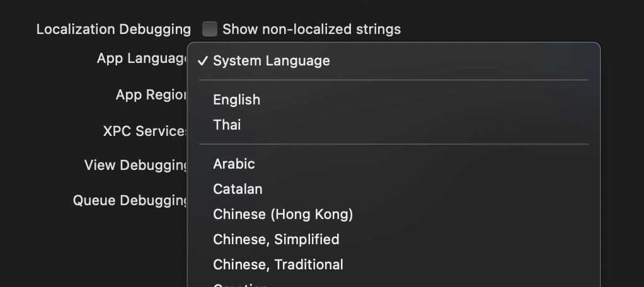Image resolution: width=644 pixels, height=287 pixels.
Task: Select System Language from the list
Action: tap(272, 61)
